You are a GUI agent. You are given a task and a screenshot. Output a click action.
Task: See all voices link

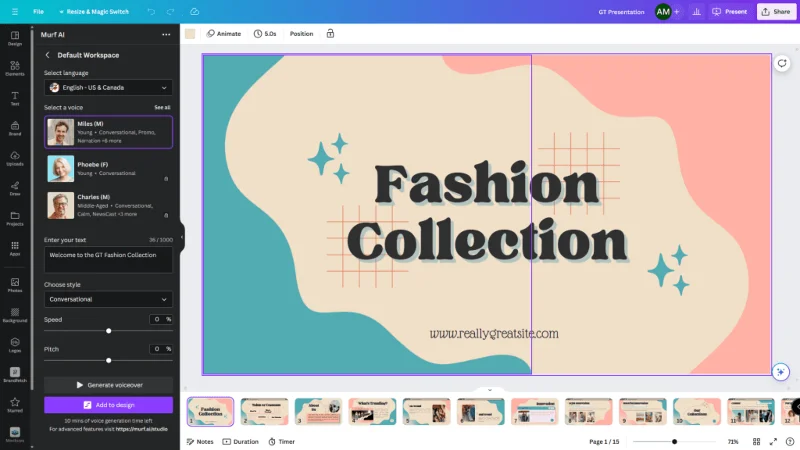(162, 108)
